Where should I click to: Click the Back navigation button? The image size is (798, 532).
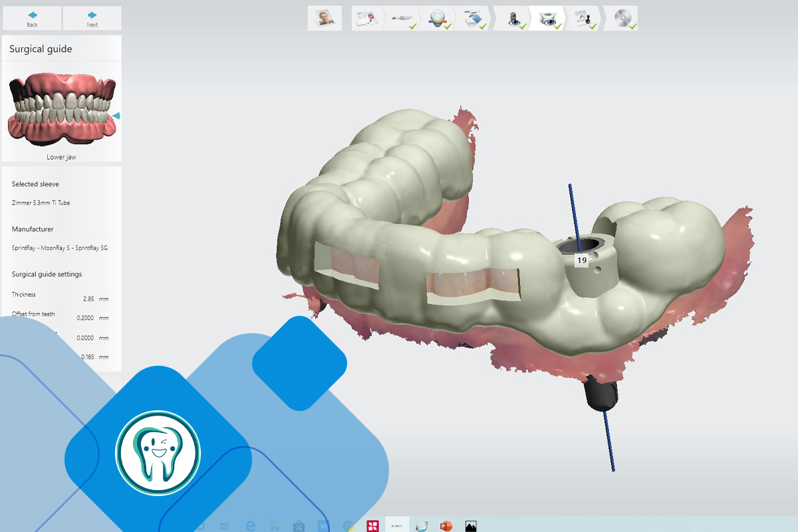pyautogui.click(x=32, y=19)
